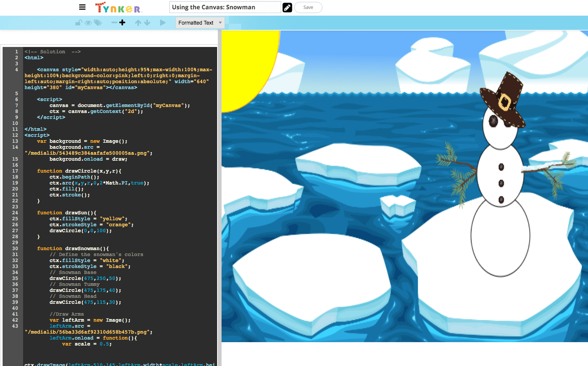Viewport: 588px width, 366px height.
Task: Click code line 24 drawSun function
Action: (x=66, y=213)
